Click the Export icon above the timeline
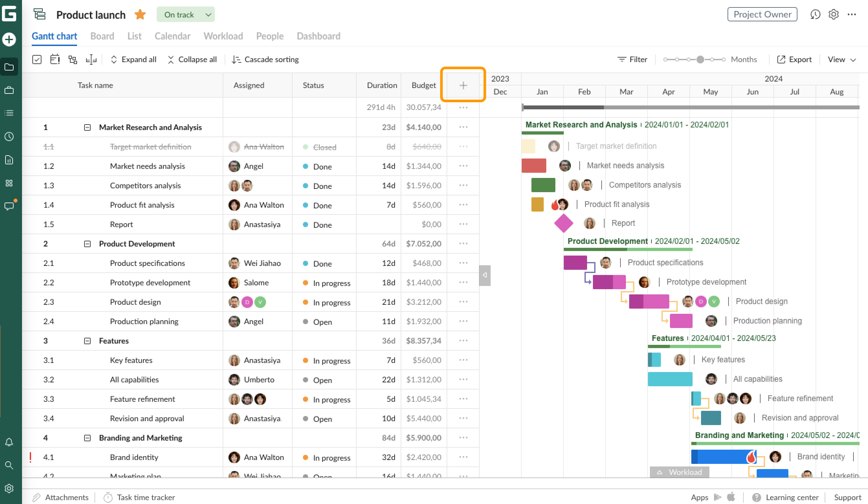868x504 pixels. pyautogui.click(x=781, y=59)
